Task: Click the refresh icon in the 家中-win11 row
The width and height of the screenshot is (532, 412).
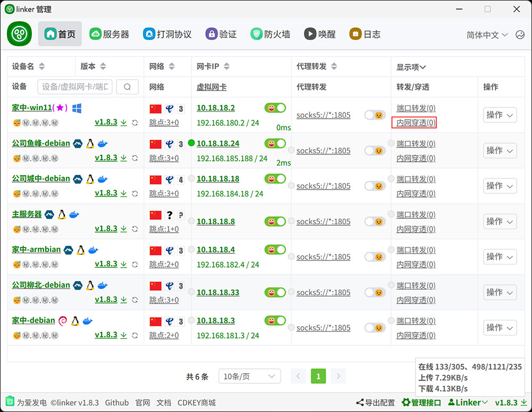Action: tap(135, 122)
